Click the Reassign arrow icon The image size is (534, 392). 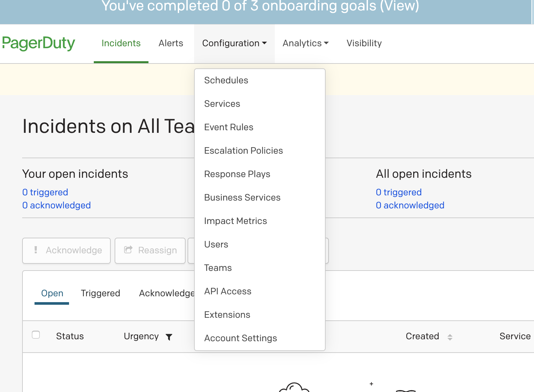point(128,250)
